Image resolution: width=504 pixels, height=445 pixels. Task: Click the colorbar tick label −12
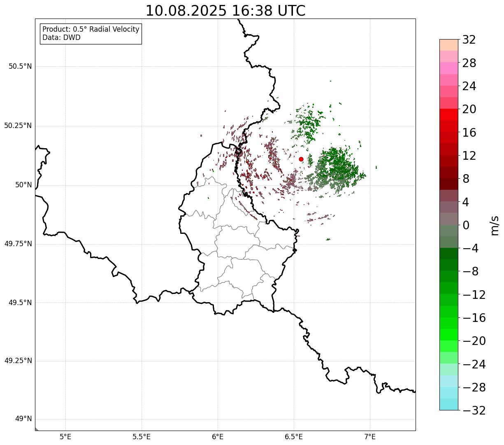pos(474,295)
